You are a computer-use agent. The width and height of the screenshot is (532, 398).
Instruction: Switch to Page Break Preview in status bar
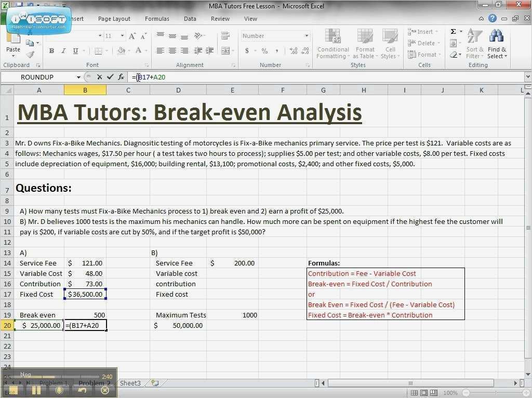pos(434,393)
